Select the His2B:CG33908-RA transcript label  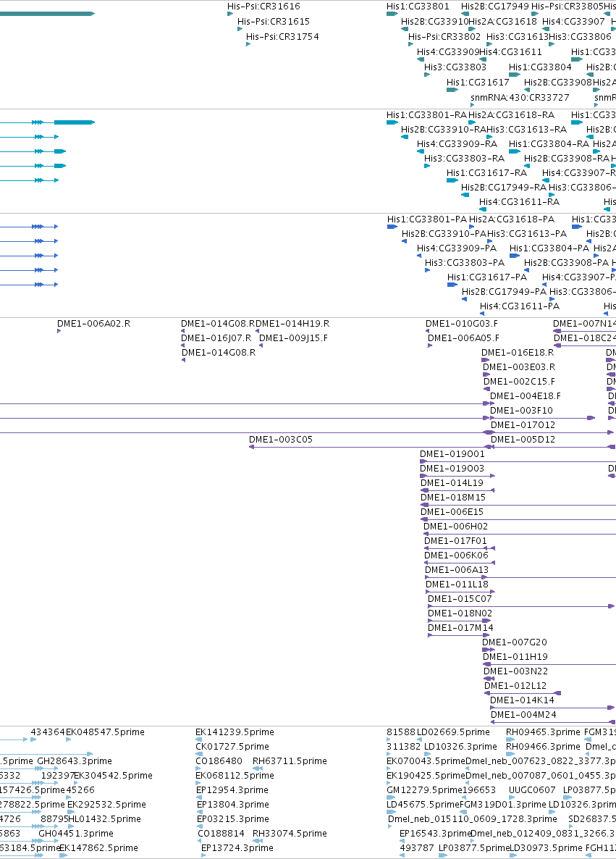point(567,159)
